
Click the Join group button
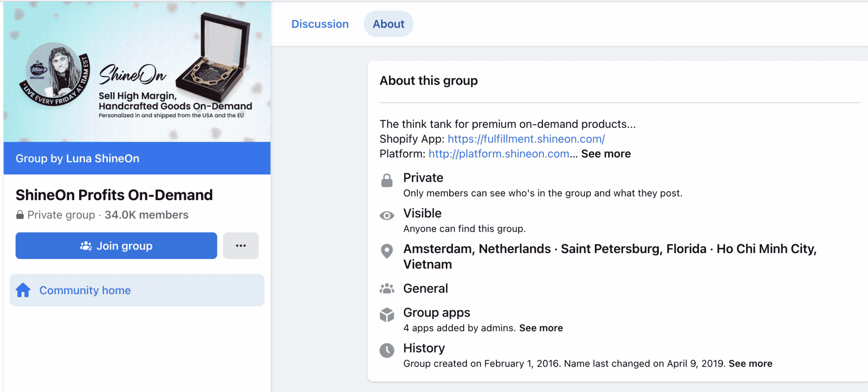(116, 246)
